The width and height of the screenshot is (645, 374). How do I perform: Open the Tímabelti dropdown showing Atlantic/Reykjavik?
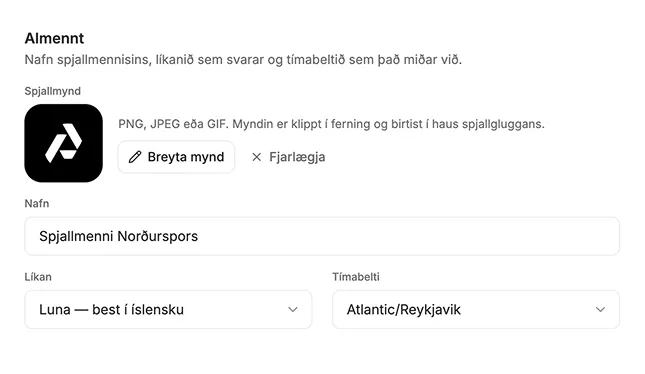pyautogui.click(x=476, y=309)
